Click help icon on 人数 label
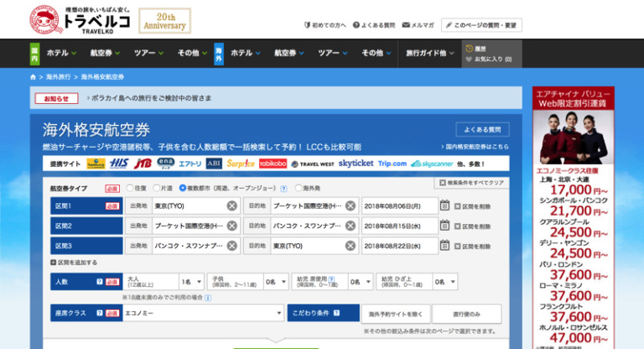The width and height of the screenshot is (644, 349). (x=100, y=282)
